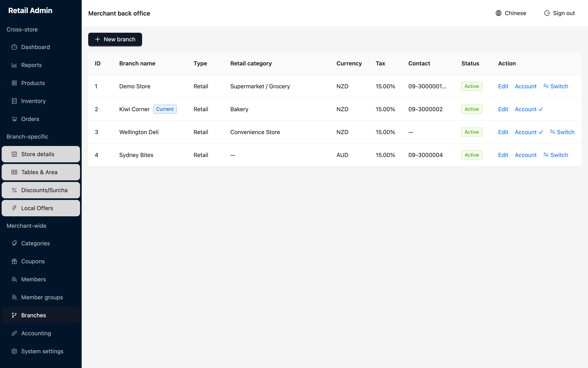Click the Active status of Sydney Bites

coord(472,155)
